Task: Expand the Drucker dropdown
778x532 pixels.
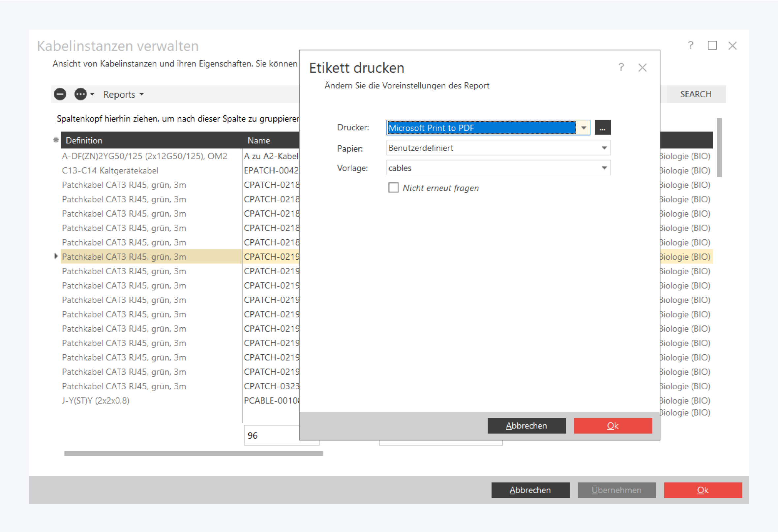Action: pos(583,128)
